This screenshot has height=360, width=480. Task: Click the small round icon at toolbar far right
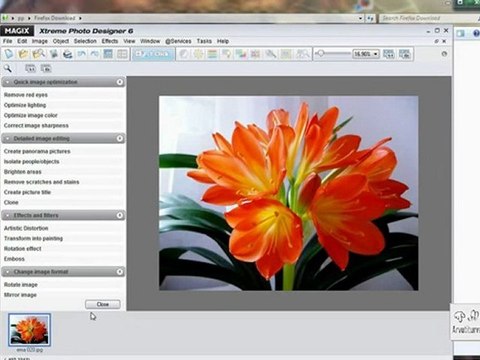(444, 54)
